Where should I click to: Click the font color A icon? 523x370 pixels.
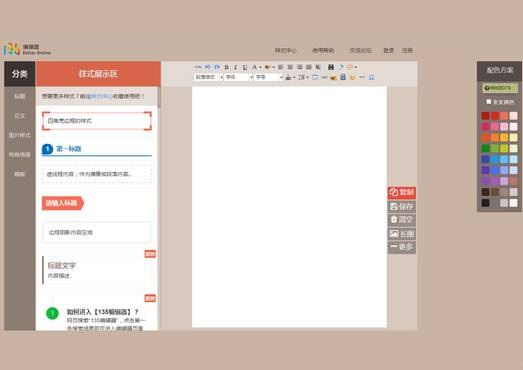[x=254, y=67]
